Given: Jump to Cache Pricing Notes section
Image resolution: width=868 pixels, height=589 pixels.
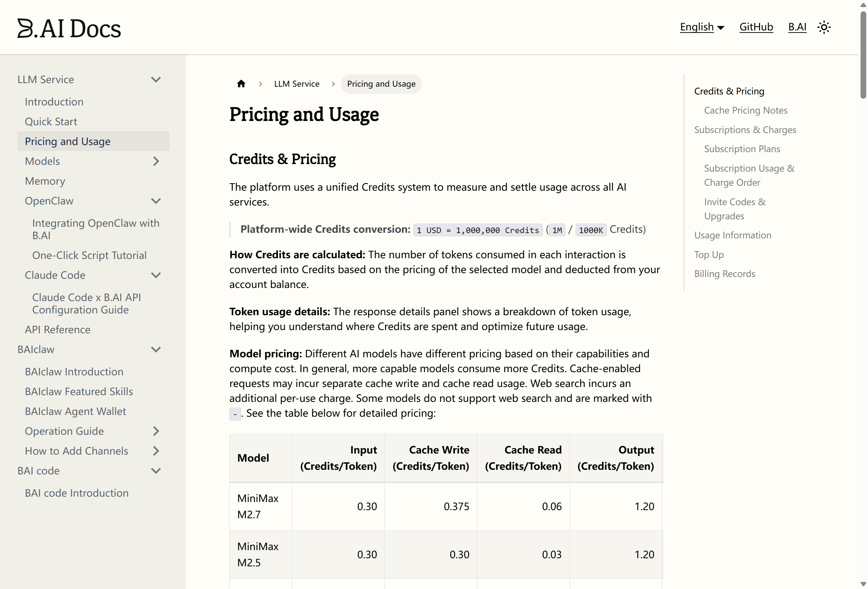Looking at the screenshot, I should (746, 110).
